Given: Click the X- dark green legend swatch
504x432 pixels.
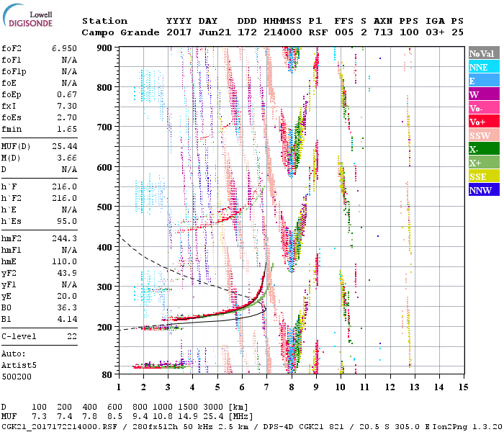Looking at the screenshot, I should (x=484, y=149).
